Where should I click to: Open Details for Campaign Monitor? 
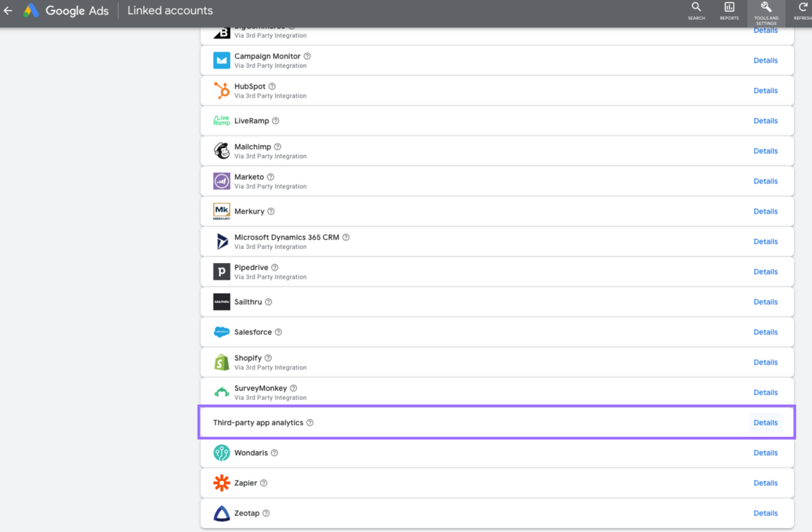point(765,60)
